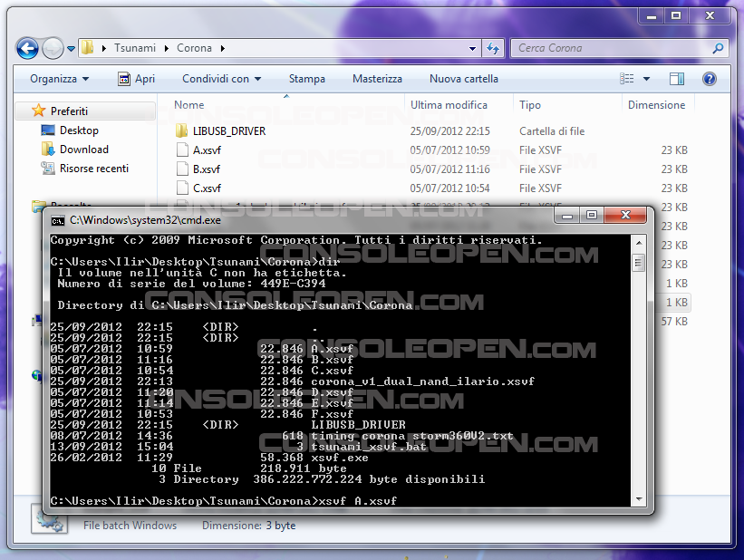744x560 pixels.
Task: Open Risorse recenti in navigation pane
Action: pos(94,168)
